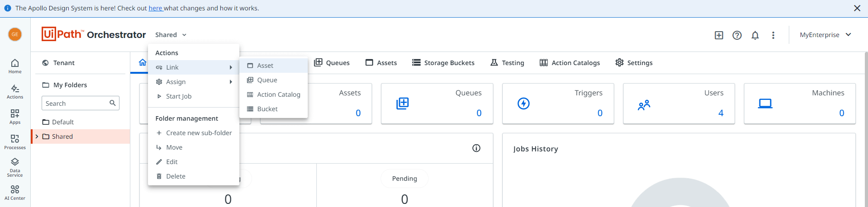Click the Pending status label

click(405, 179)
